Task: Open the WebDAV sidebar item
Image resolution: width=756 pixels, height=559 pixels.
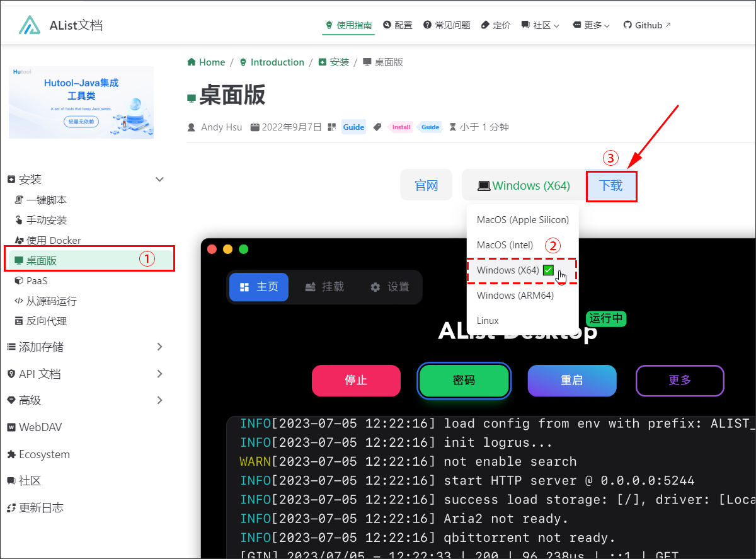Action: pos(35,427)
